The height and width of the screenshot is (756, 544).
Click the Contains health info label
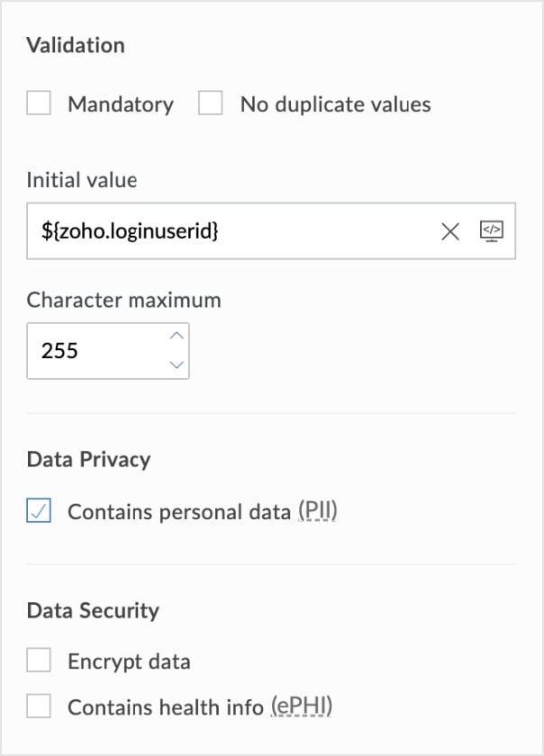(x=167, y=706)
